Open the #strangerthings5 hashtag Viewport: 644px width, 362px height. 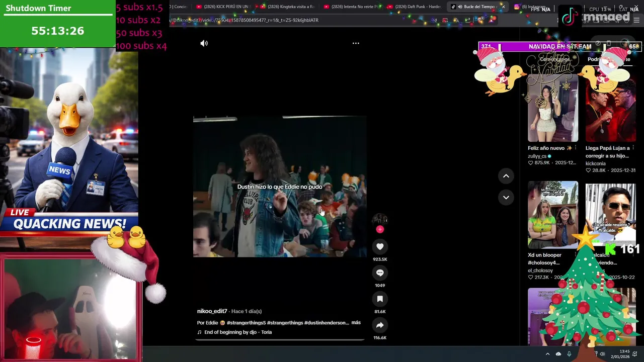pyautogui.click(x=246, y=323)
